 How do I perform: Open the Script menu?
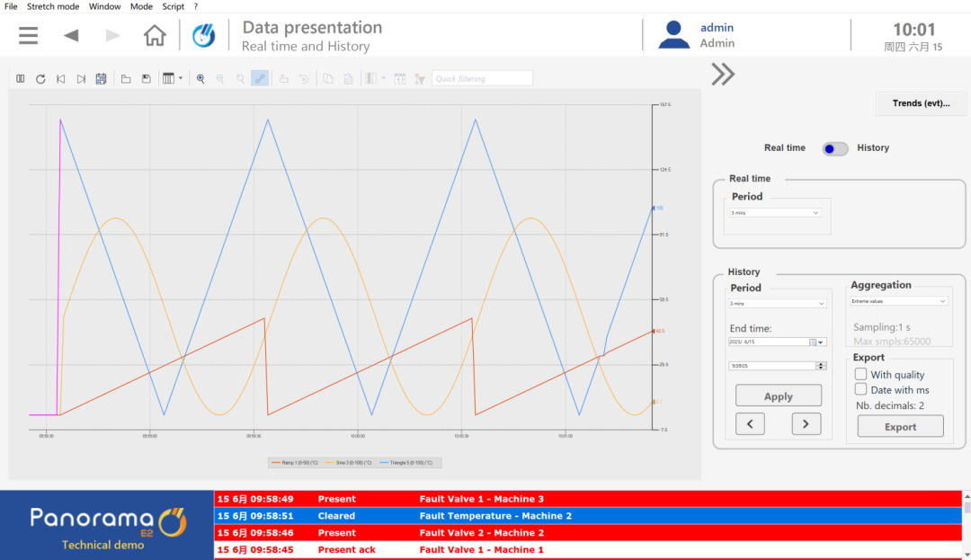point(174,6)
